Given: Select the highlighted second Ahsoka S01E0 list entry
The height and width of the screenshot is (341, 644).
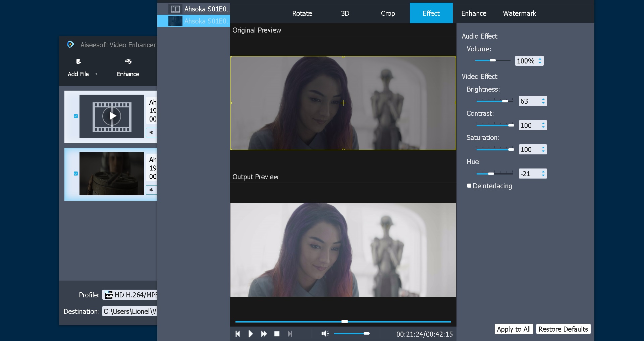Looking at the screenshot, I should click(x=194, y=21).
